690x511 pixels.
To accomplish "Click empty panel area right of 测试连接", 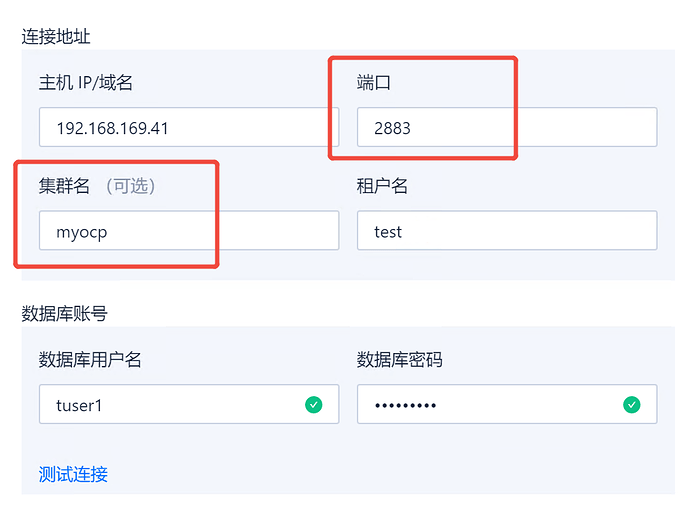I will (400, 474).
